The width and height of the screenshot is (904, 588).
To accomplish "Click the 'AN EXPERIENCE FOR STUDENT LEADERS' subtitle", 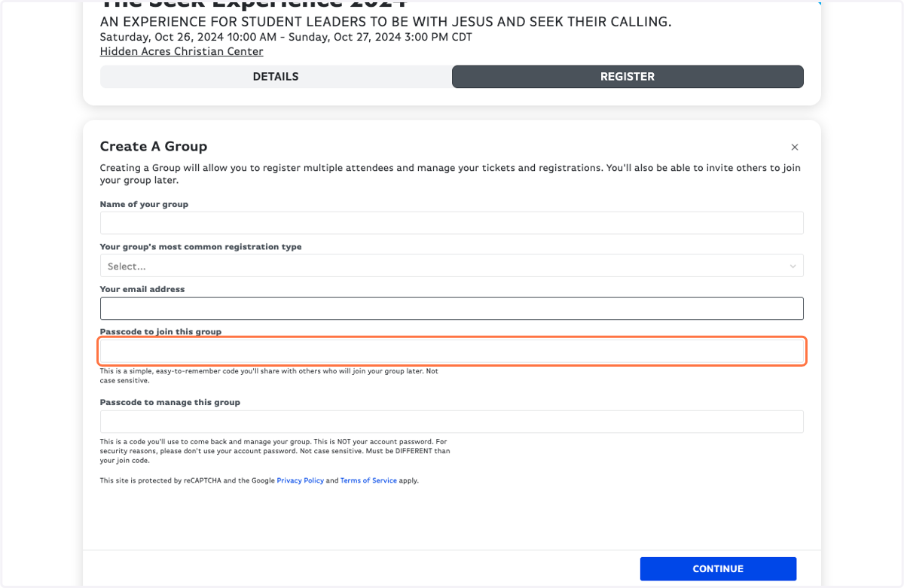I will point(386,22).
